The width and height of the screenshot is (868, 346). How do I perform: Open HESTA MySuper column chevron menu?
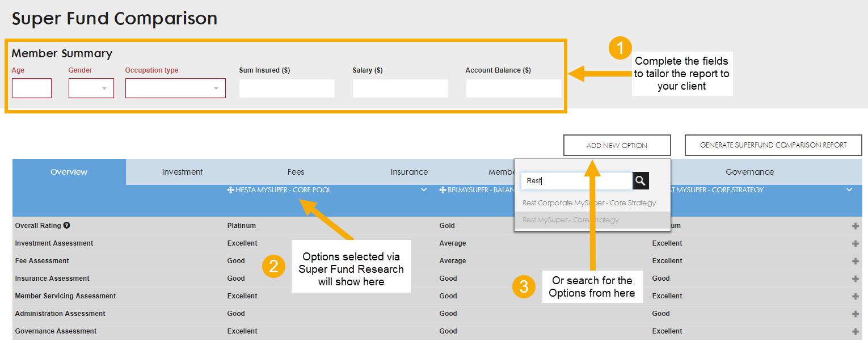pos(424,190)
